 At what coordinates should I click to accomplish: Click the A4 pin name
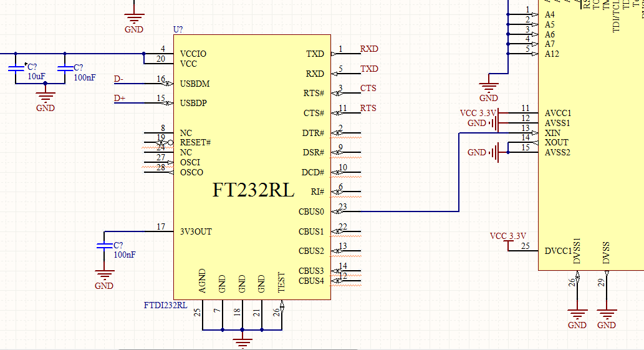549,14
